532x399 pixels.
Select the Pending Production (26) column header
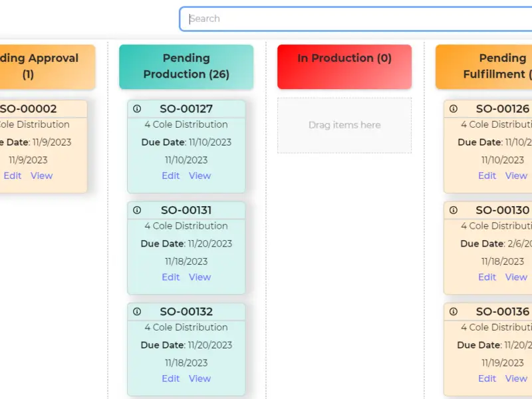186,67
